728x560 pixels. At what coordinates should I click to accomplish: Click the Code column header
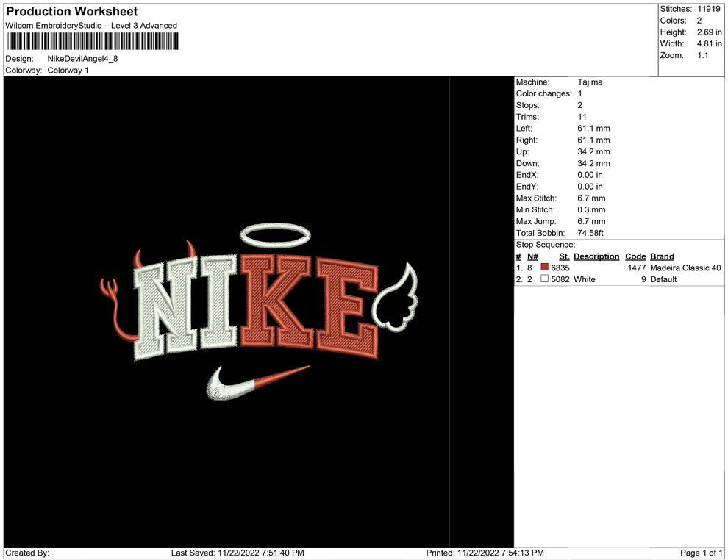point(635,256)
